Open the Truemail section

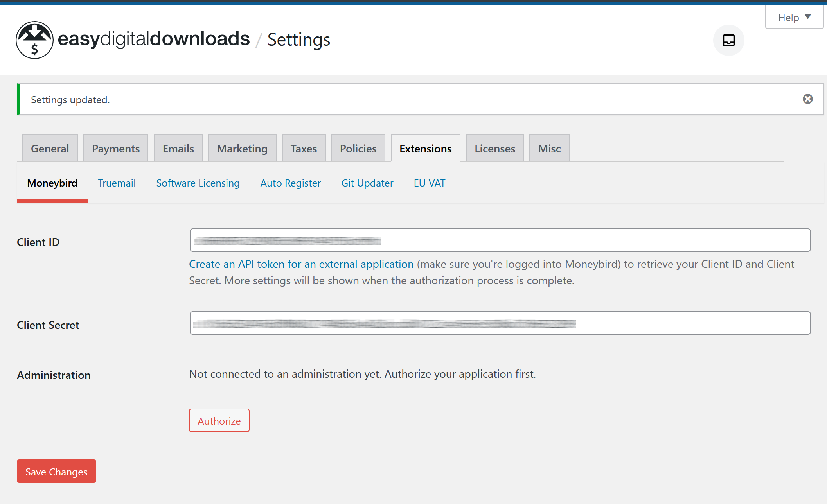click(x=117, y=183)
